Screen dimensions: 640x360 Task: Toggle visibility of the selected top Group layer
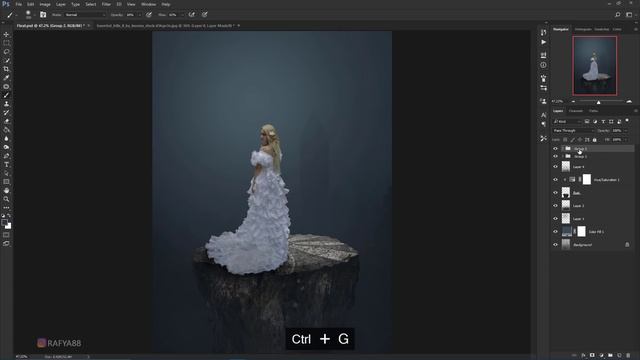point(555,149)
